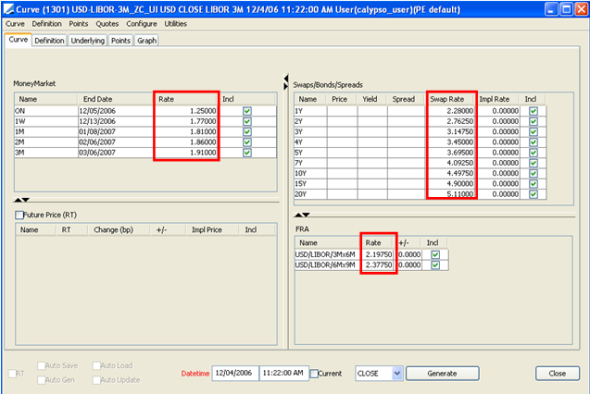Image resolution: width=590 pixels, height=394 pixels.
Task: Check the Auto Save option
Action: tap(41, 366)
